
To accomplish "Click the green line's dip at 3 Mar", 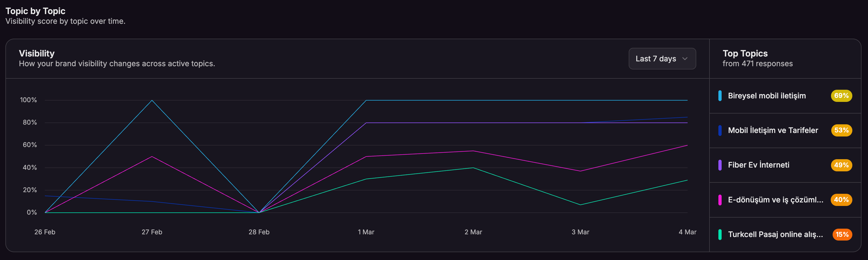I will tap(580, 205).
